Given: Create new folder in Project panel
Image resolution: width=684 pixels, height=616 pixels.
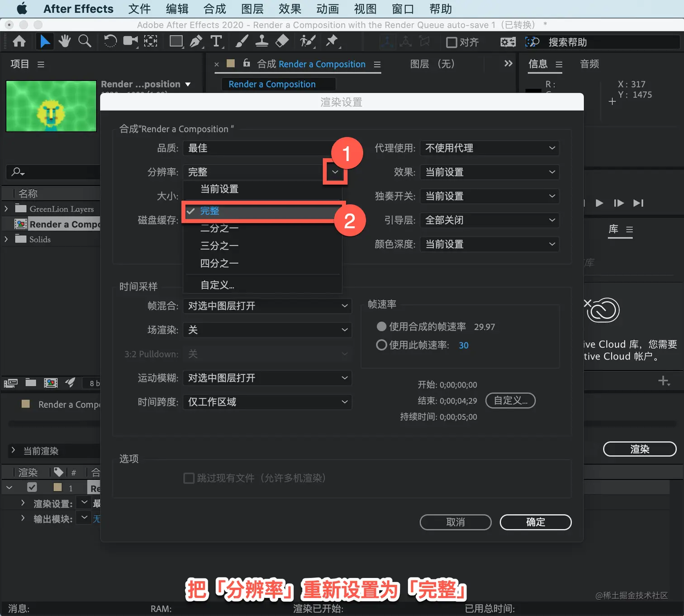Looking at the screenshot, I should tap(31, 383).
